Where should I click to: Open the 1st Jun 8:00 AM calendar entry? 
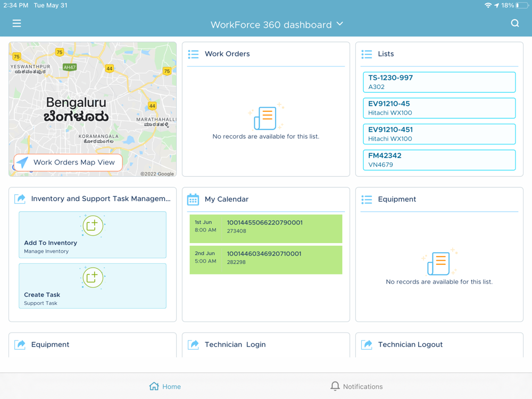(x=265, y=228)
